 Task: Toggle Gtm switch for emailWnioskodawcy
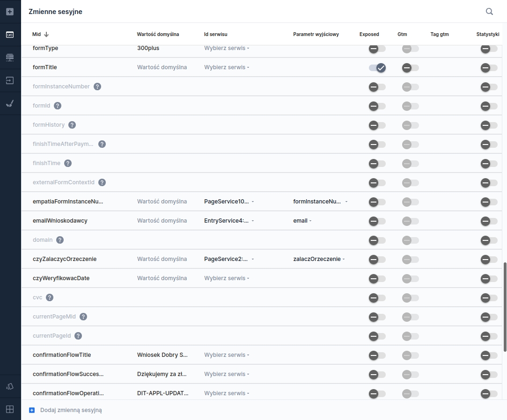pos(410,221)
